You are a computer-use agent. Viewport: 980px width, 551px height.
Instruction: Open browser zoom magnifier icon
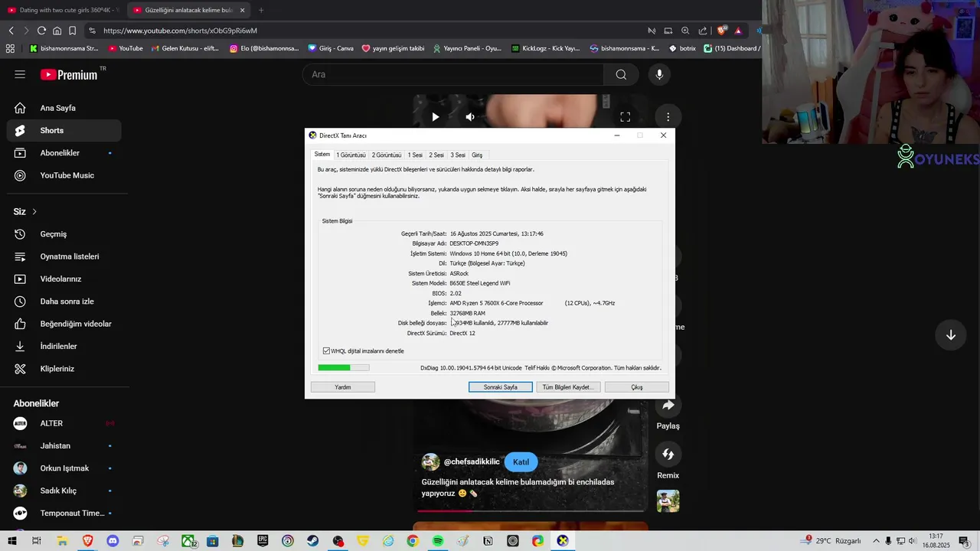click(685, 31)
